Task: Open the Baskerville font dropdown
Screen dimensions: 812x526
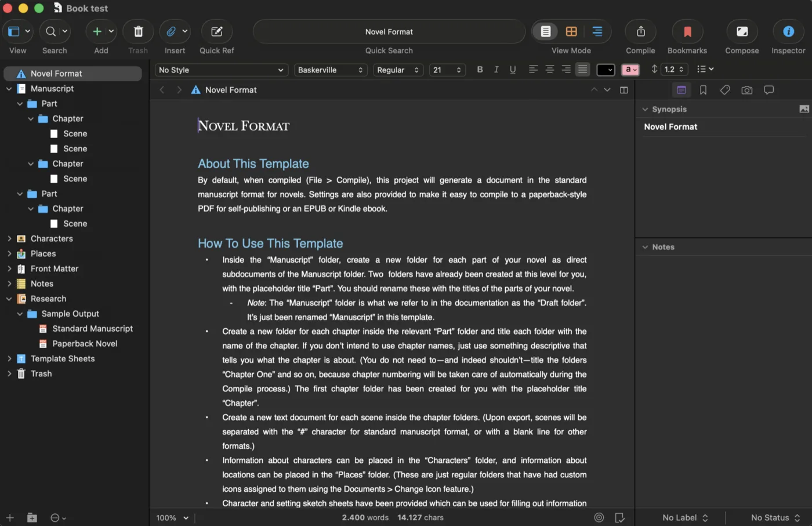Action: tap(330, 70)
